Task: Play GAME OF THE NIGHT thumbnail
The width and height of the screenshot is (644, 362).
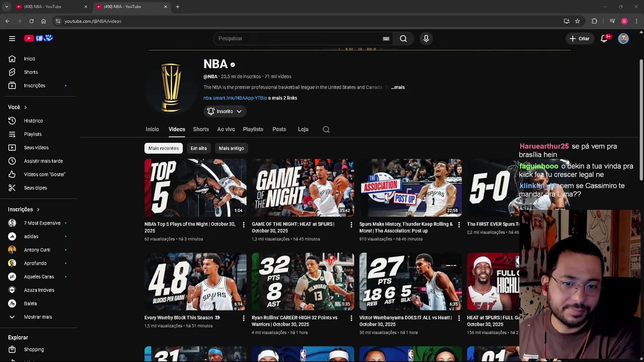Action: 303,188
